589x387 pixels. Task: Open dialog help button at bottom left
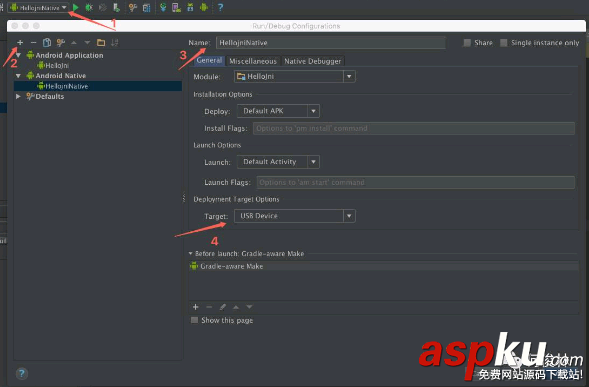[x=22, y=373]
